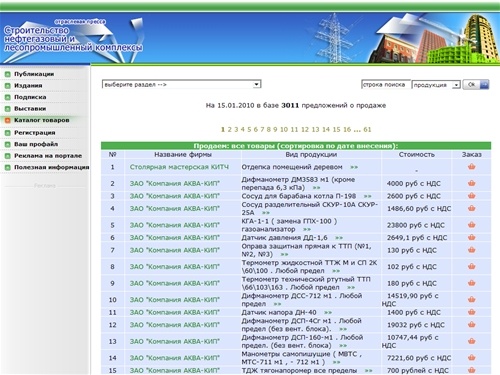
Task: Order КГА-1-1 газоанализатор via basket icon
Action: point(471,225)
